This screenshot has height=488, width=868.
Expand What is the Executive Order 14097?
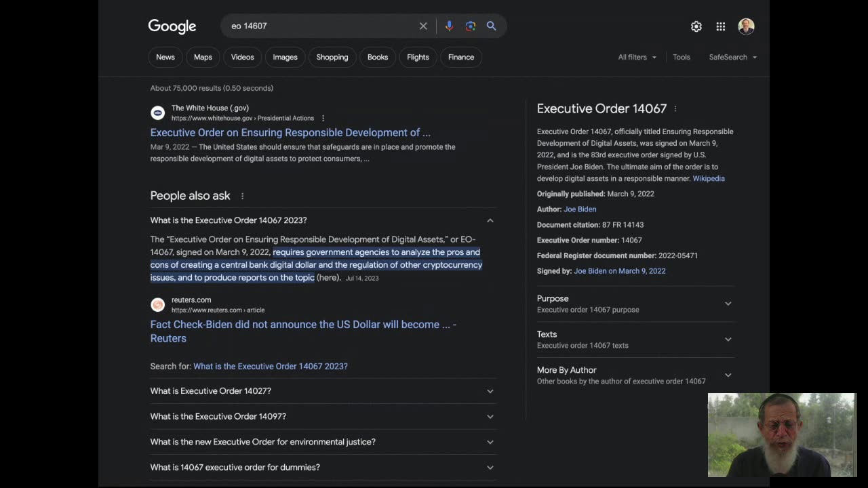click(x=323, y=416)
